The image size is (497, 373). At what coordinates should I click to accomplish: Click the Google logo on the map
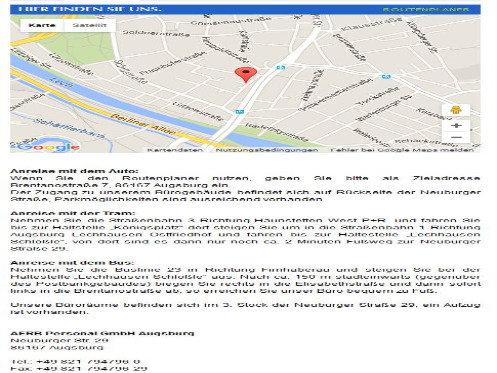(48, 146)
